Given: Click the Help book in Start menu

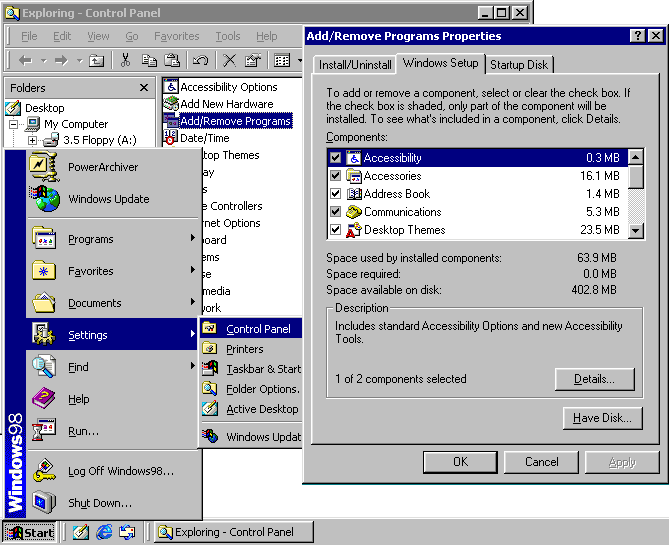Looking at the screenshot, I should click(113, 399).
